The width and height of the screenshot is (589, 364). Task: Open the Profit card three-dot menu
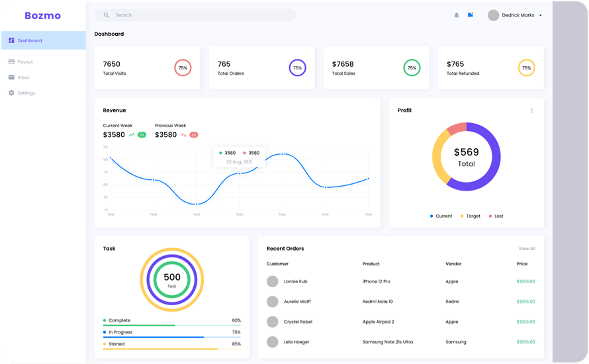tap(531, 111)
